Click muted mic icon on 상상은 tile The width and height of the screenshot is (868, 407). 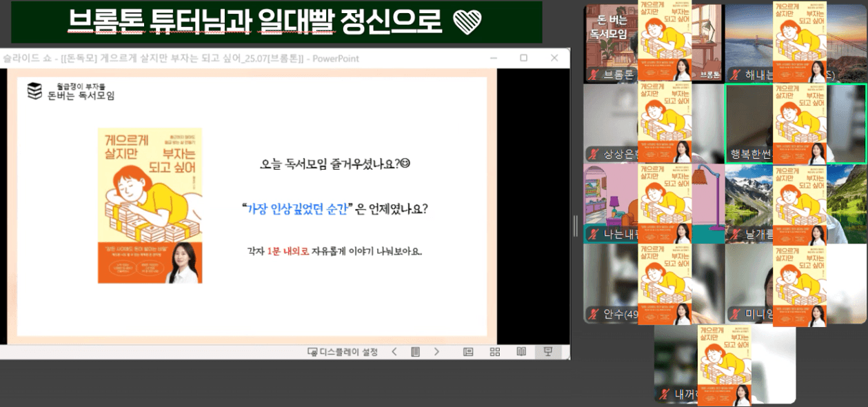point(594,155)
